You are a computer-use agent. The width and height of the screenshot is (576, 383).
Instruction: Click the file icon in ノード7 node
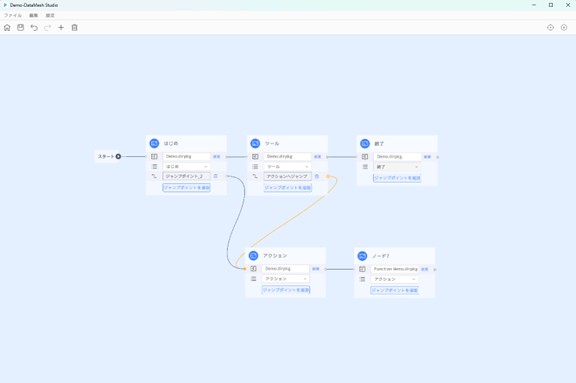click(362, 269)
